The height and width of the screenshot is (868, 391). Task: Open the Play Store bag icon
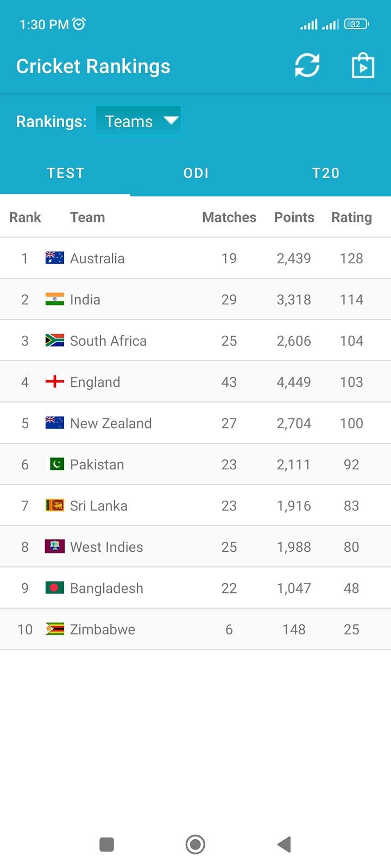pyautogui.click(x=363, y=66)
